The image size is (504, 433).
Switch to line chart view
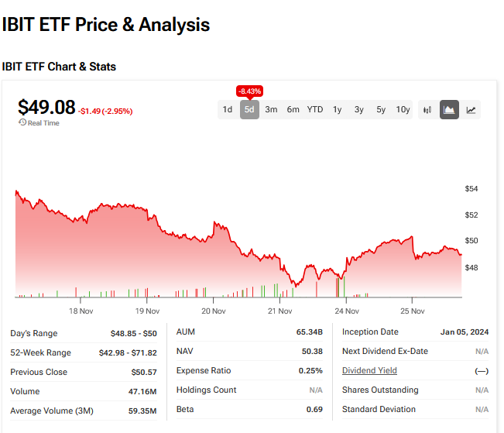click(x=471, y=110)
